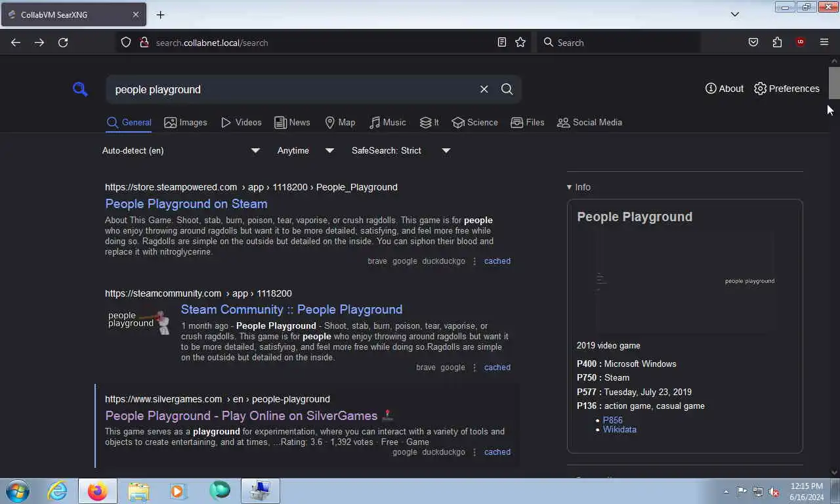Click the search query input field
This screenshot has height=504, width=840.
point(292,89)
